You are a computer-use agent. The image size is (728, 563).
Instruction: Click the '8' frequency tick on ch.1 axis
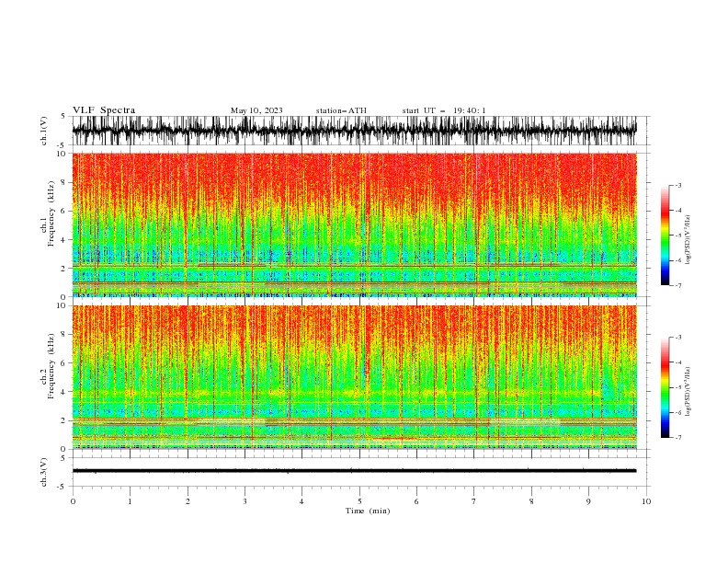point(63,182)
